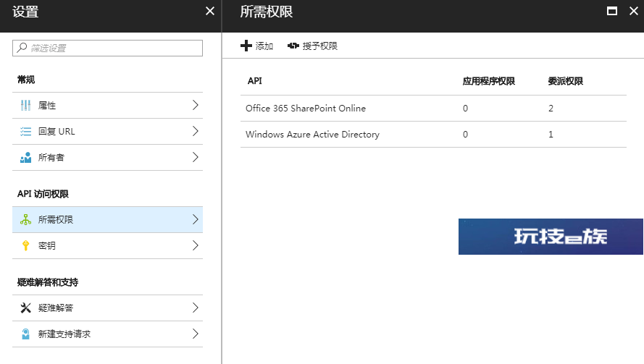The height and width of the screenshot is (364, 644).
Task: Click the 所有者 owners people icon
Action: click(x=25, y=157)
